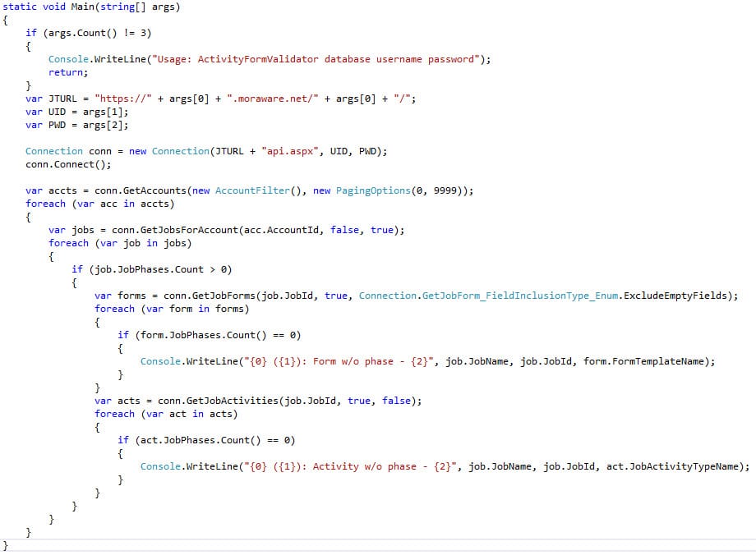Click the conn.GetJobForms method call
The height and width of the screenshot is (555, 756).
[210, 296]
